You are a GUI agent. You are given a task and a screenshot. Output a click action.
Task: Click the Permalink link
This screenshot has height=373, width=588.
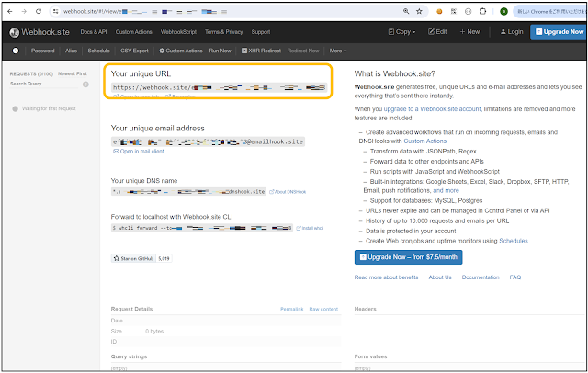coord(292,309)
